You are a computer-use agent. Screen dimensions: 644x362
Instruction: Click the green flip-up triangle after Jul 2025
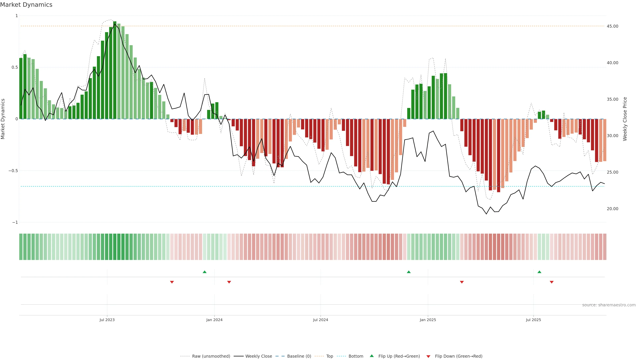click(539, 272)
